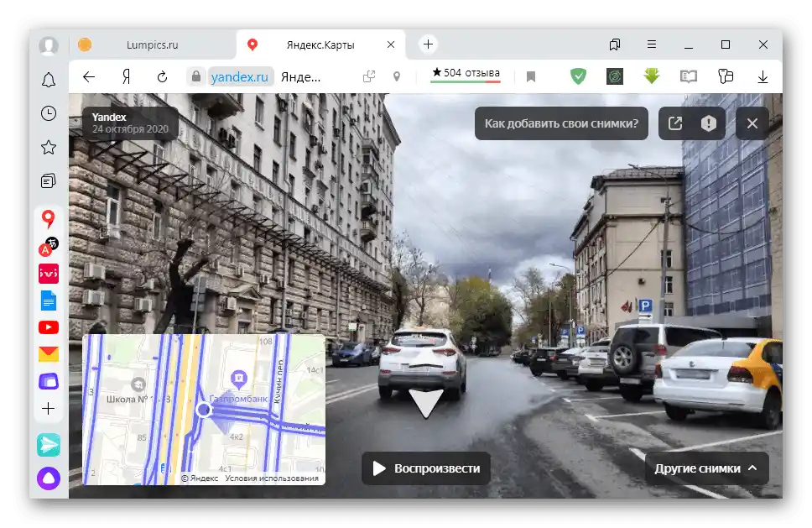
Task: Open browsing history clock icon
Action: (48, 113)
